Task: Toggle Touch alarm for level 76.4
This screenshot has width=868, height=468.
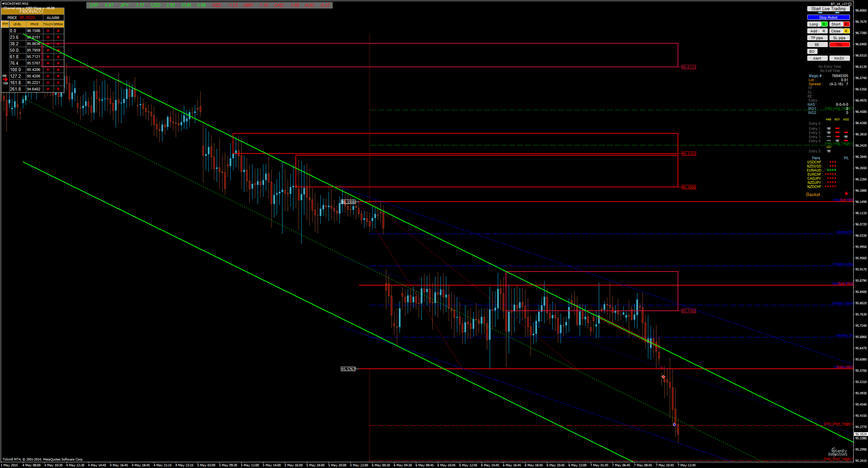Action: [x=48, y=63]
